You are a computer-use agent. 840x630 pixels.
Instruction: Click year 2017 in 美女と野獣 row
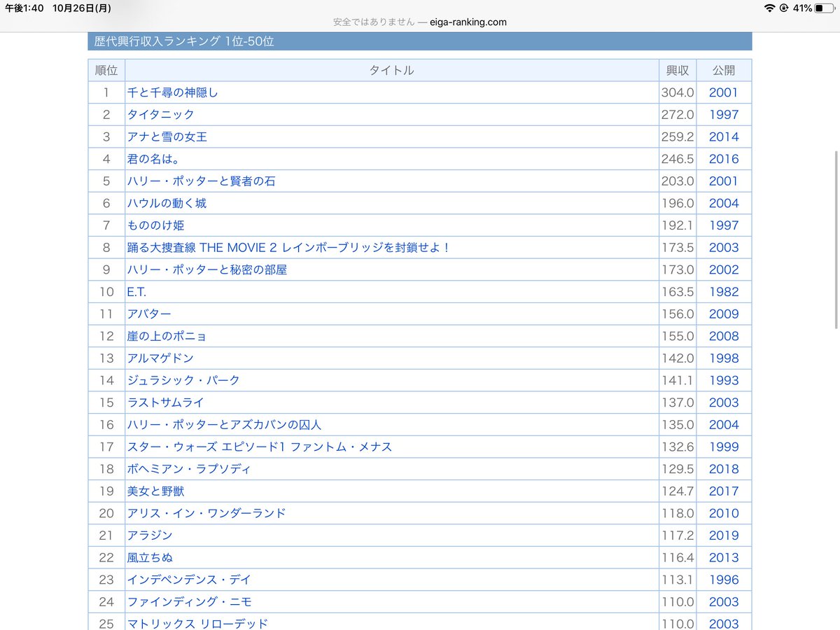[x=724, y=491]
